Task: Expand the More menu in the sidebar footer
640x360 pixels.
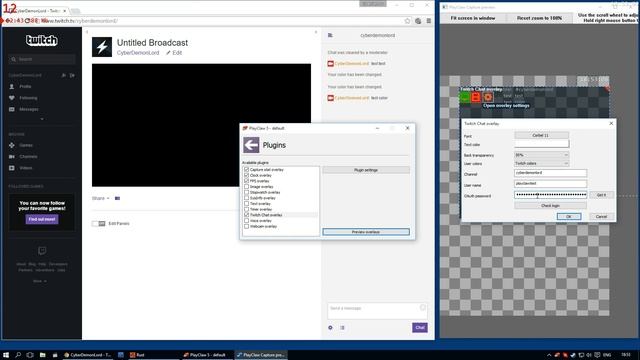Action: (x=40, y=281)
